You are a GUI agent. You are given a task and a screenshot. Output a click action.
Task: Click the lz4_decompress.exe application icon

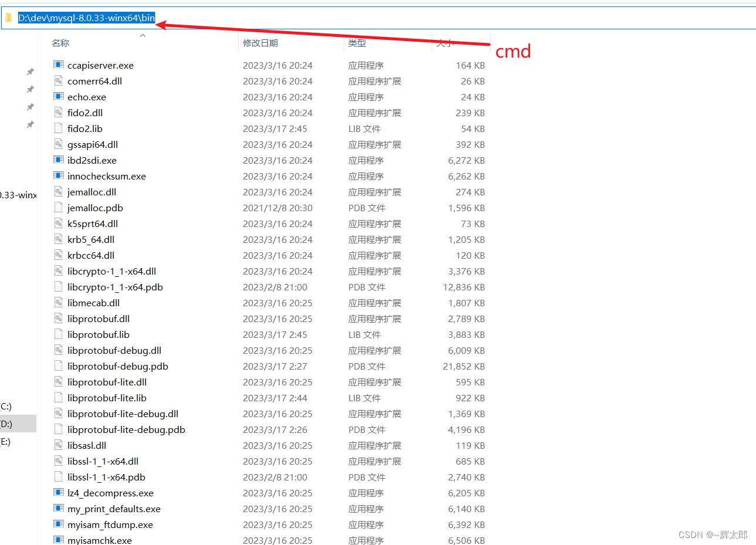point(59,492)
